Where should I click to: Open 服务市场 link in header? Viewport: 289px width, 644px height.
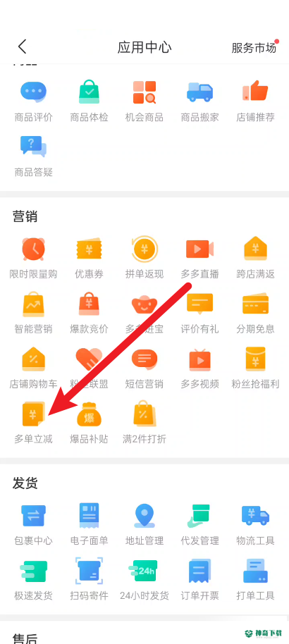point(254,48)
